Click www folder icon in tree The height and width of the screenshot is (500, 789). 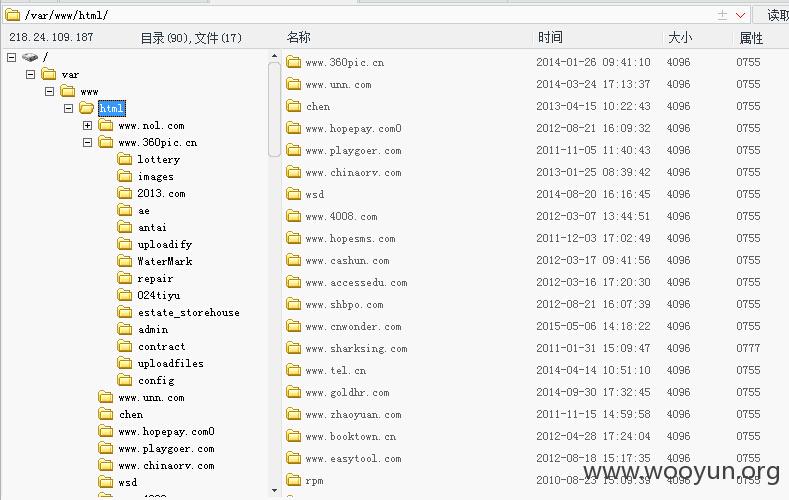[67, 92]
